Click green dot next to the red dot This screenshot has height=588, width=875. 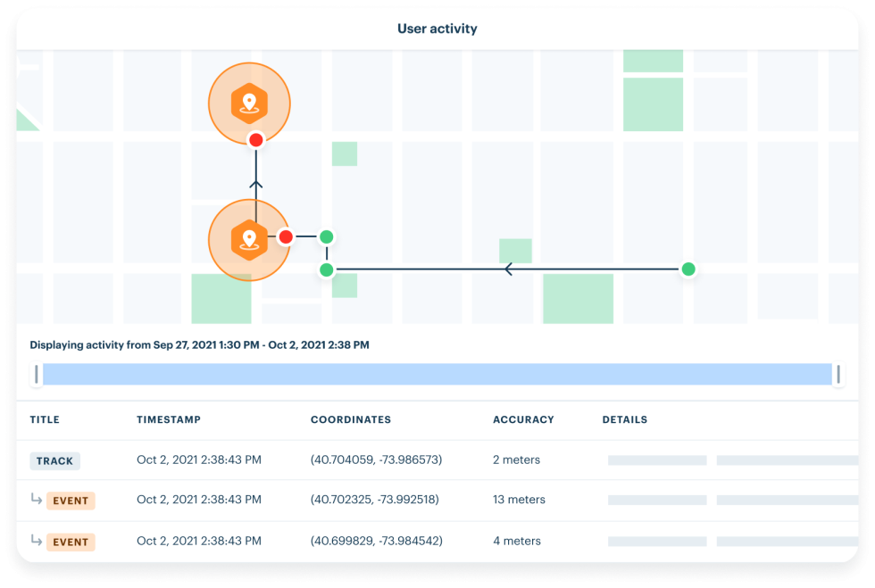tap(327, 236)
